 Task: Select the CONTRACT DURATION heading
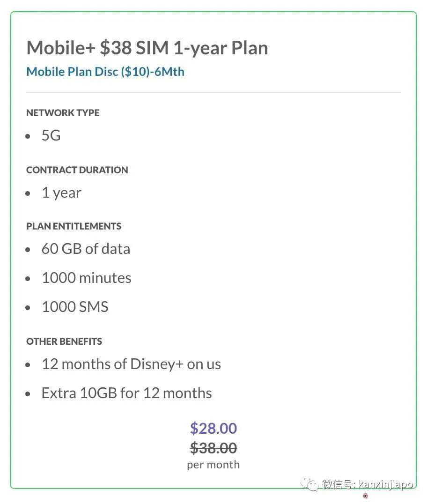tap(77, 170)
